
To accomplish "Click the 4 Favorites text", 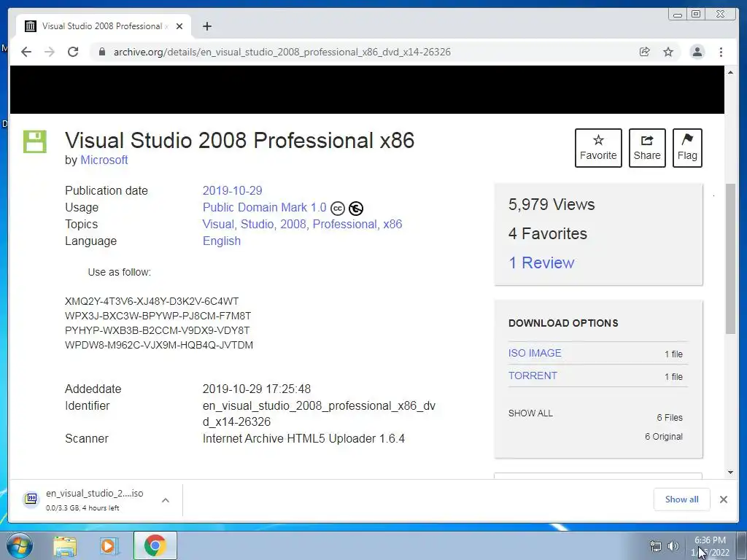I will click(548, 234).
